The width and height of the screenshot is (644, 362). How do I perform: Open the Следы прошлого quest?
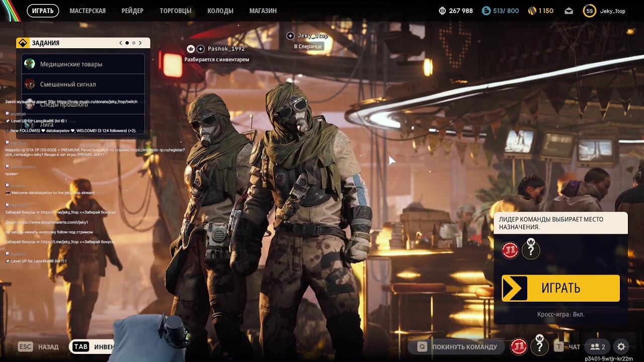[x=83, y=104]
